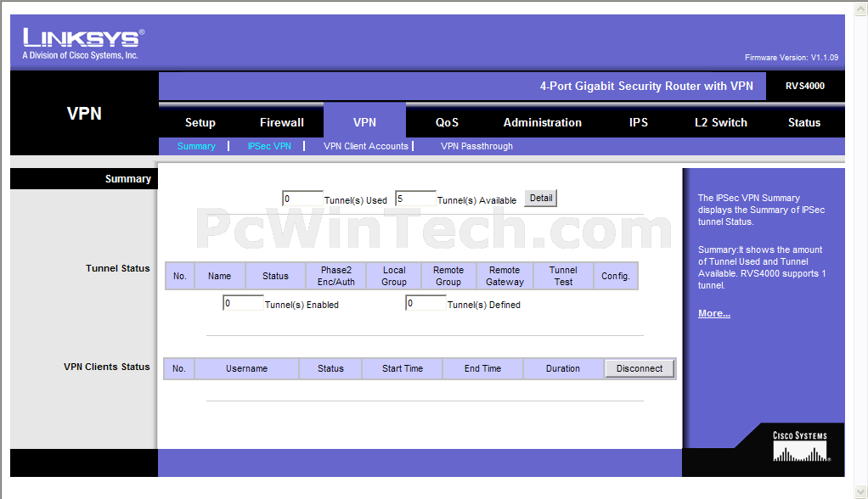Click the Tunnel Status section label

pos(117,268)
